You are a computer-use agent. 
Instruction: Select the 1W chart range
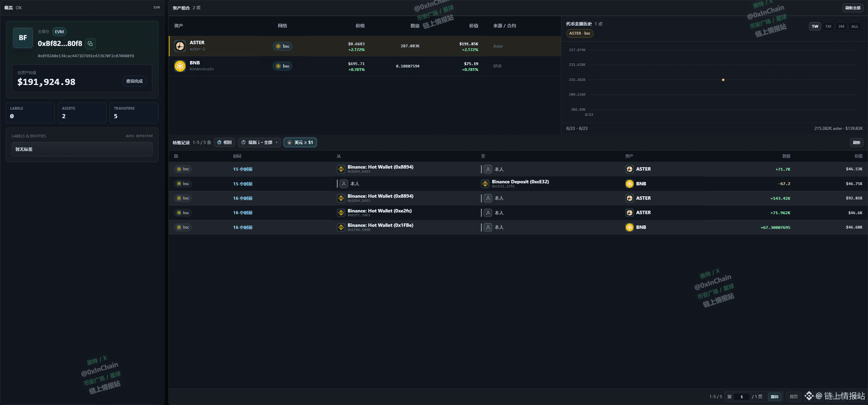(815, 26)
